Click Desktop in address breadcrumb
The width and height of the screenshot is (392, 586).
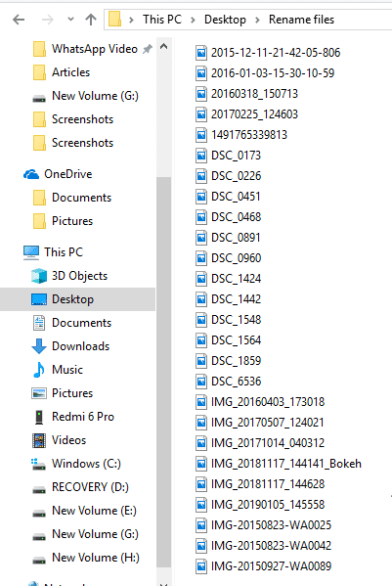point(225,19)
